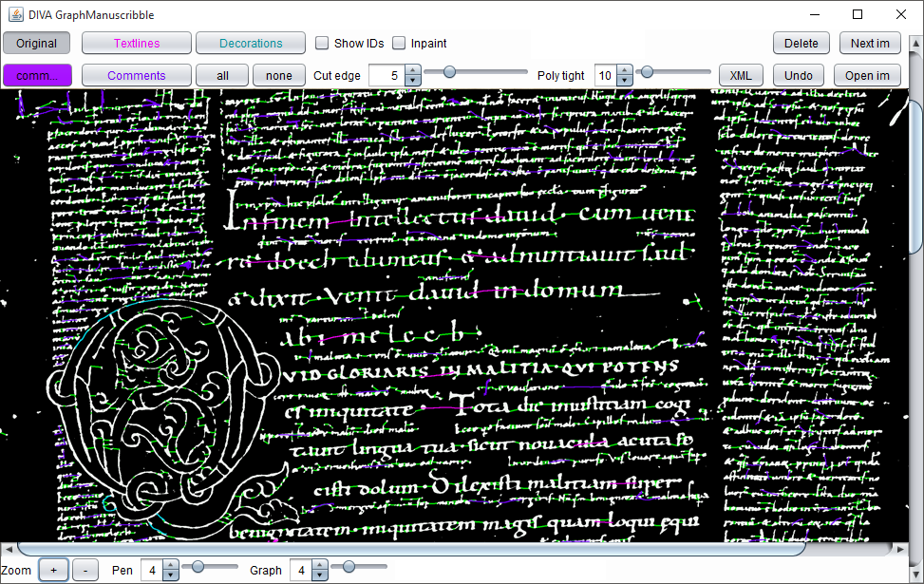Click the Undo button
Screen dimensions: 924x584
pos(799,75)
